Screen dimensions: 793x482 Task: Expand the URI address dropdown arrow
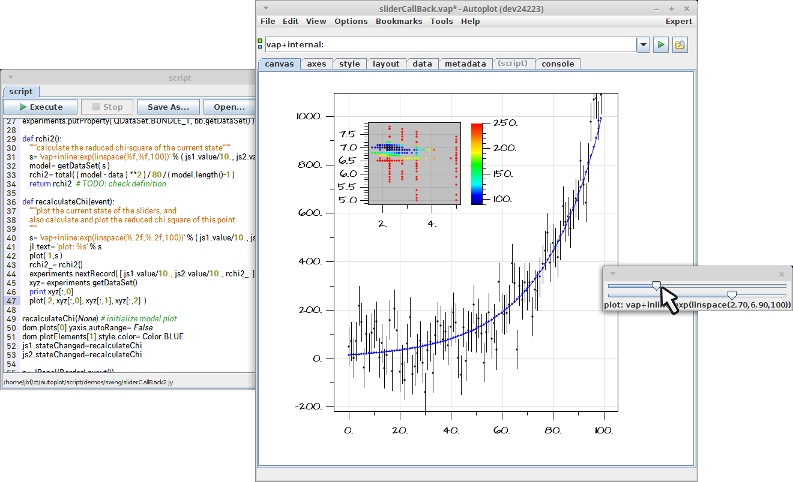click(x=643, y=45)
